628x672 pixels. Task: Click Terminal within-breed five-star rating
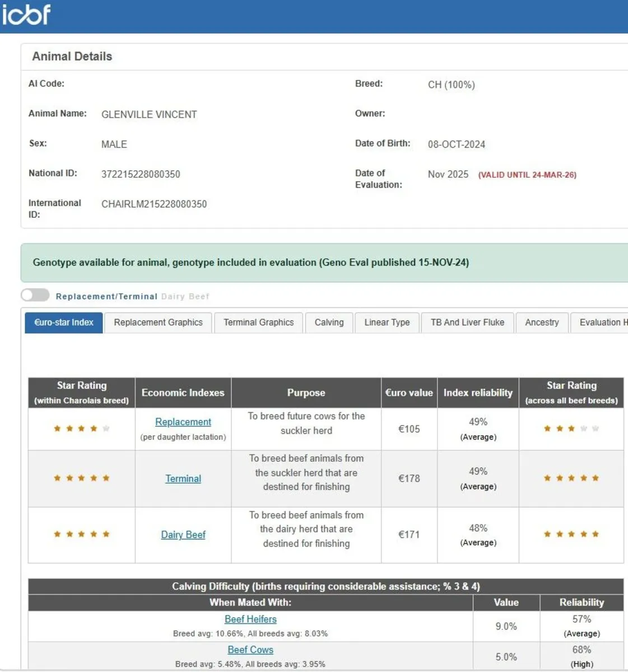click(81, 478)
